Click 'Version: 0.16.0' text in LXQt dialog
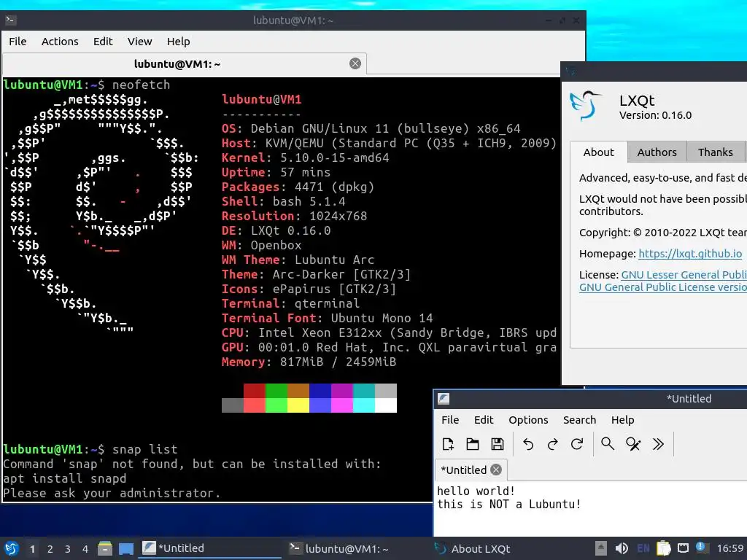Image resolution: width=747 pixels, height=560 pixels. point(655,114)
